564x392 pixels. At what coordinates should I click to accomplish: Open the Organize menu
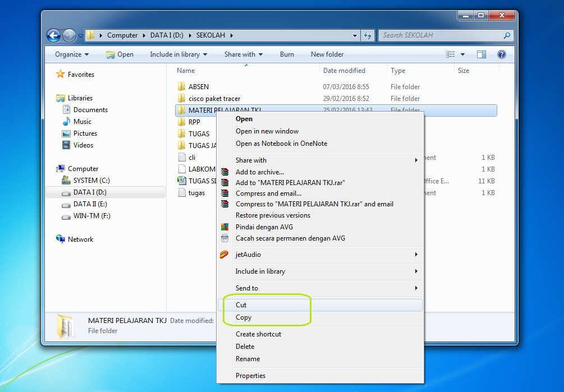coord(72,54)
